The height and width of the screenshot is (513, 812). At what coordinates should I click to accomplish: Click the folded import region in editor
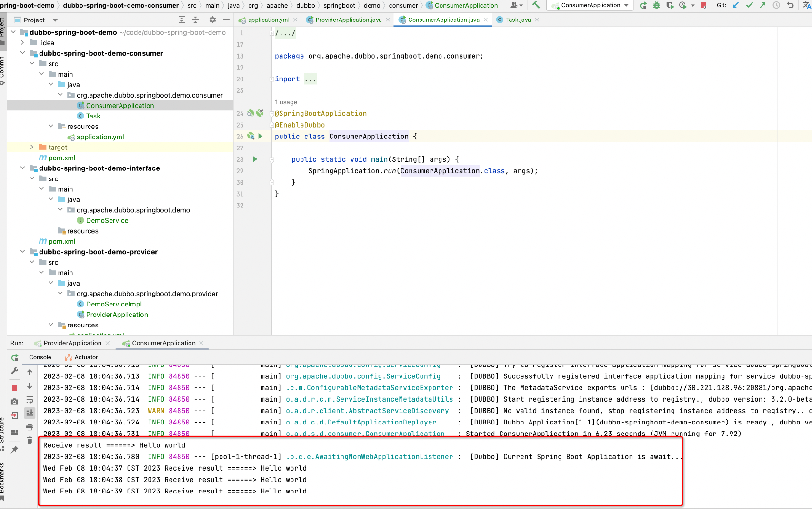[310, 79]
